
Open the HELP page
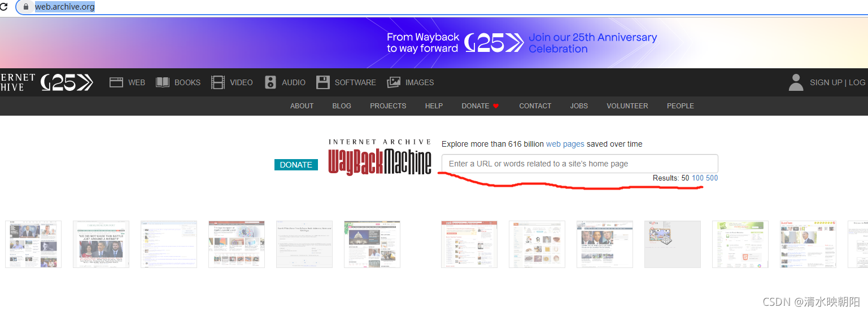click(x=434, y=106)
